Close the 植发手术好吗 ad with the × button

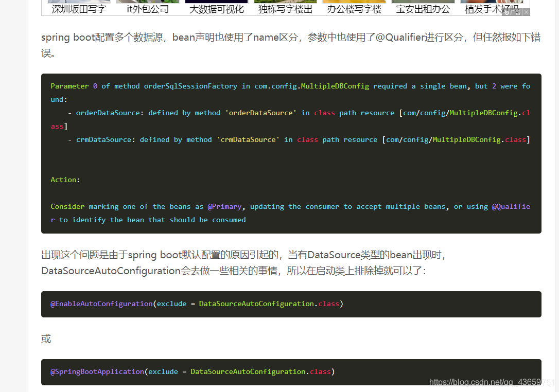coord(526,12)
